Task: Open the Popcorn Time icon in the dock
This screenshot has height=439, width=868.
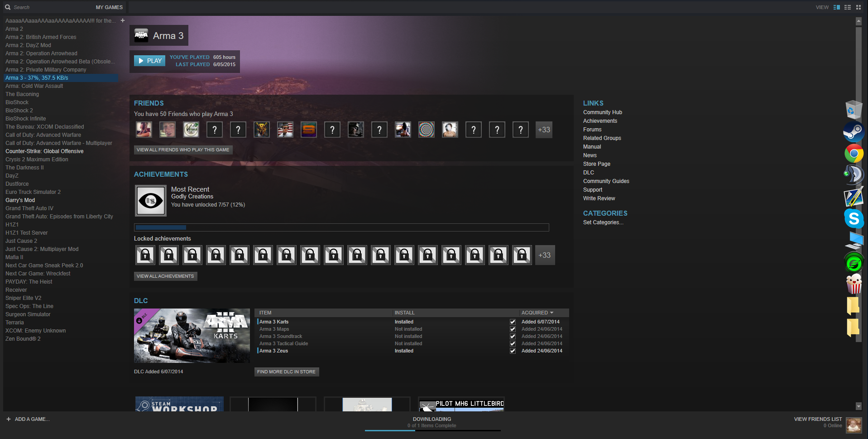Action: click(x=854, y=284)
